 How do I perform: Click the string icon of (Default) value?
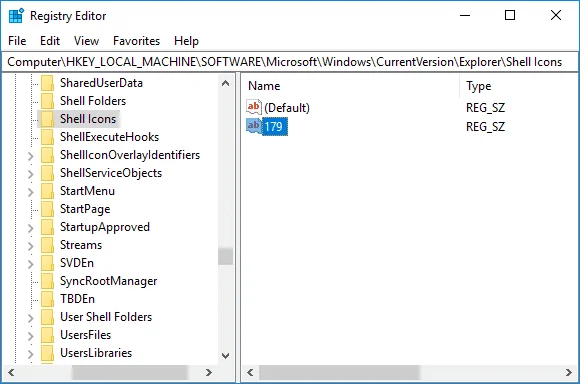point(254,107)
